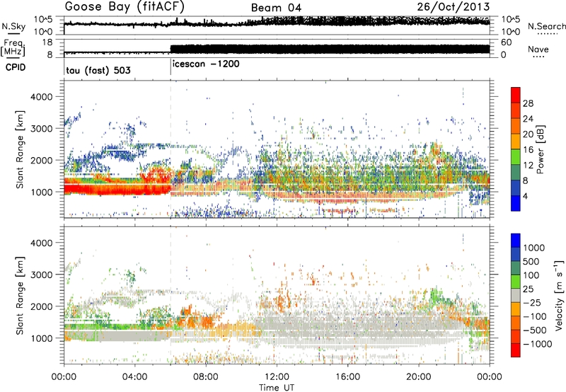Click the '4000' tick on power panel
The width and height of the screenshot is (566, 392).
41,96
